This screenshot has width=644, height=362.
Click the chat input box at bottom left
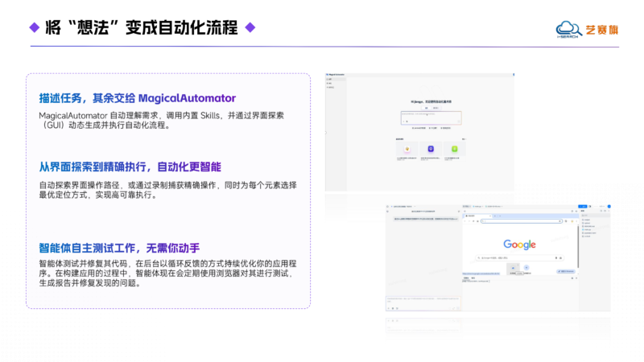(x=423, y=303)
